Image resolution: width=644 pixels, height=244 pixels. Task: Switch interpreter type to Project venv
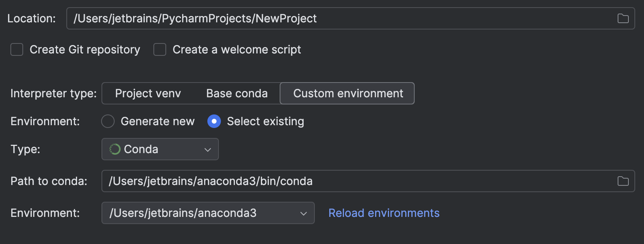(x=147, y=93)
